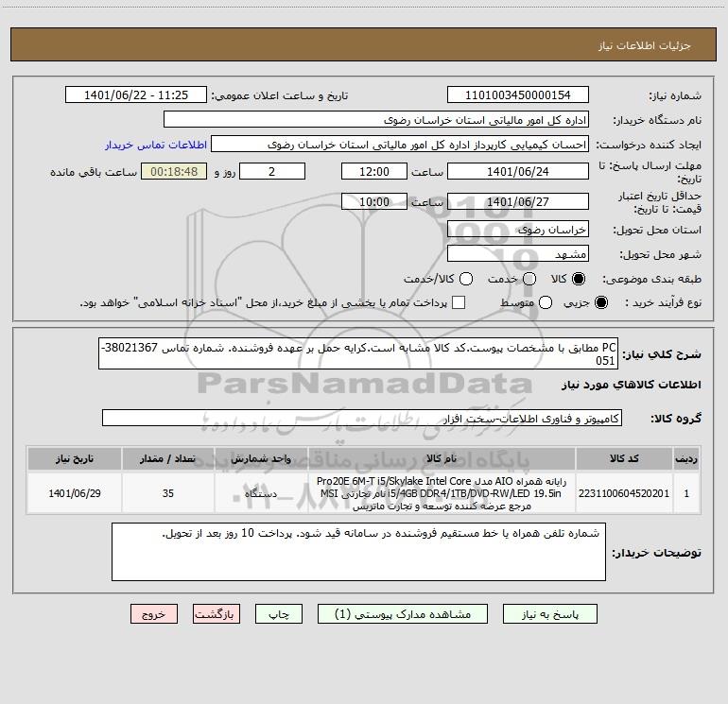The width and height of the screenshot is (728, 704).
Task: Click the نام دستگاه خریدار label
Action: click(657, 120)
